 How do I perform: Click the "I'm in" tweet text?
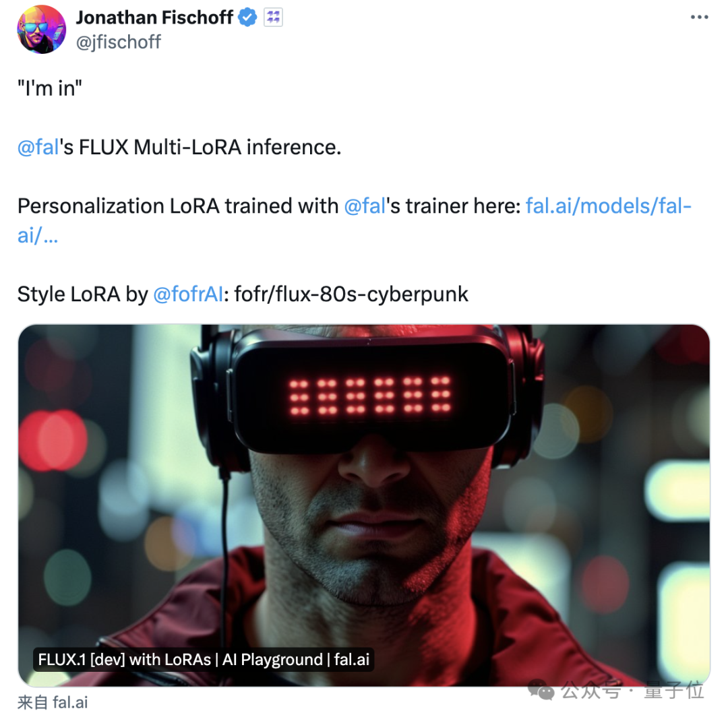coord(50,88)
